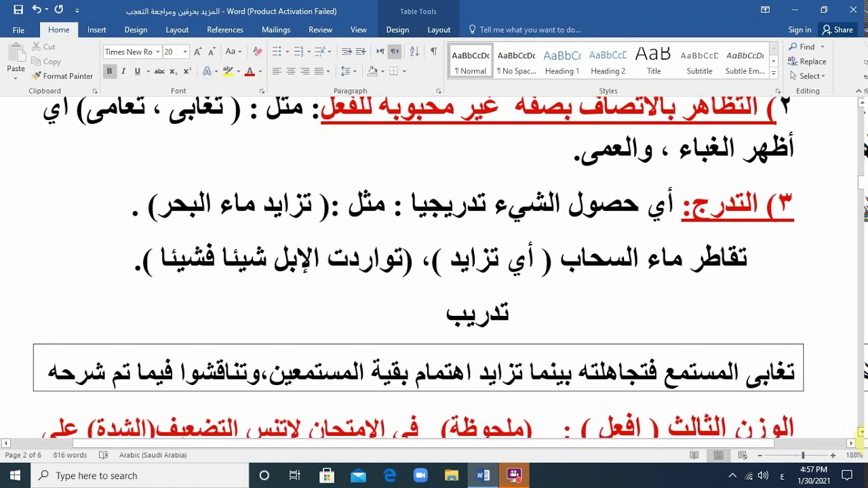Open the Insert ribbon tab
The image size is (868, 488).
(x=96, y=30)
